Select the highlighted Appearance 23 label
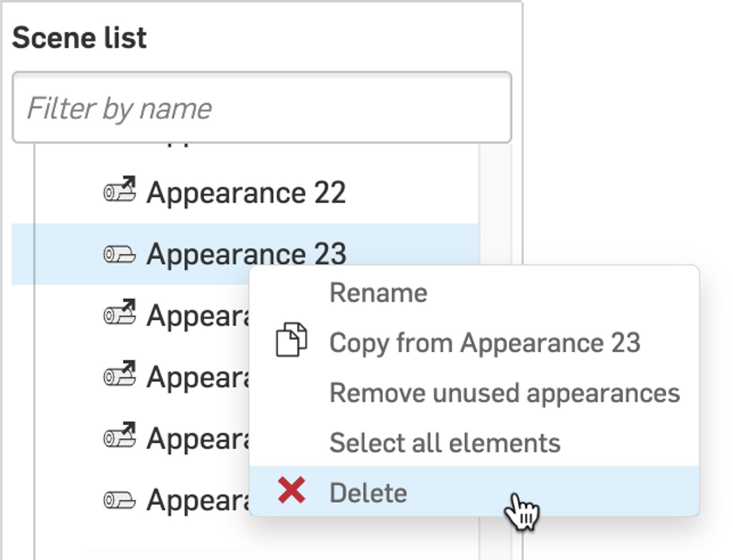 click(246, 254)
